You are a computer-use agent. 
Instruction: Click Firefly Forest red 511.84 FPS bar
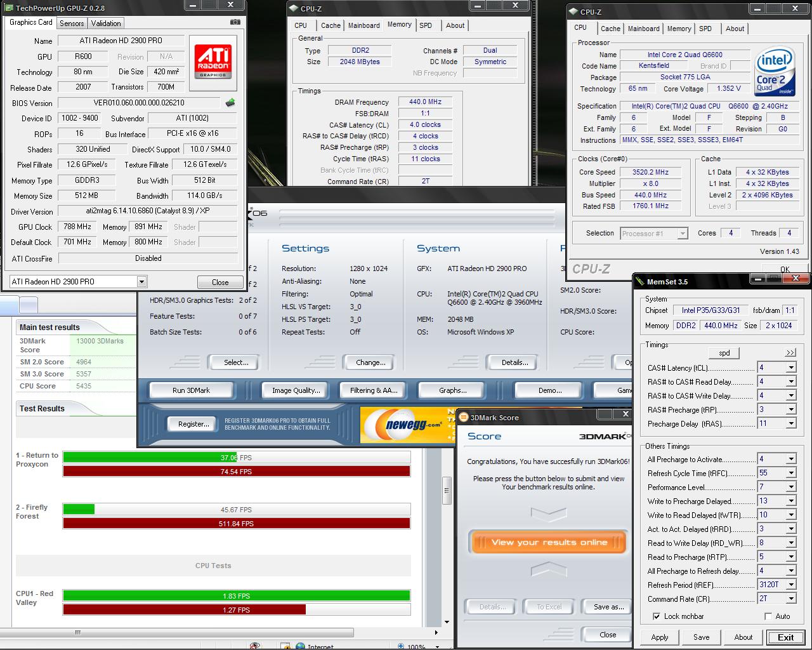(x=236, y=523)
